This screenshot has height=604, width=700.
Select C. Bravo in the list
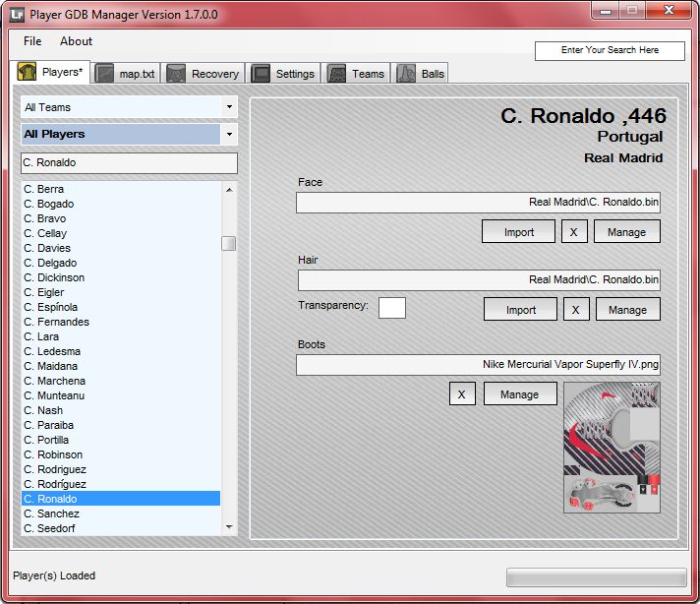click(x=121, y=218)
